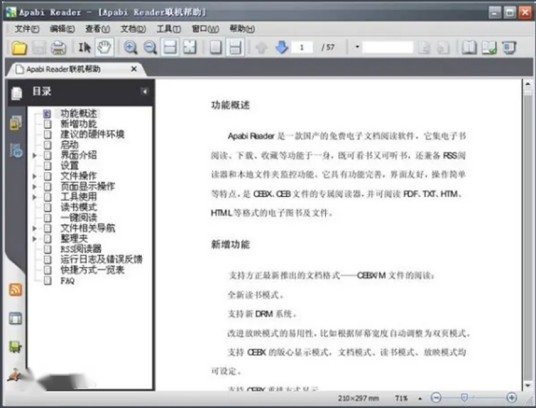Image resolution: width=536 pixels, height=408 pixels.
Task: Open the 编辑 menu
Action: click(62, 29)
